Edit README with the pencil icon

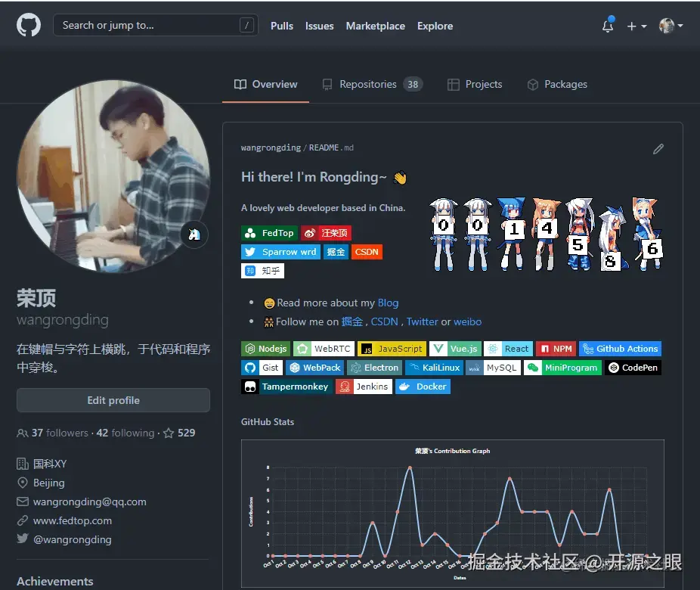(x=658, y=149)
